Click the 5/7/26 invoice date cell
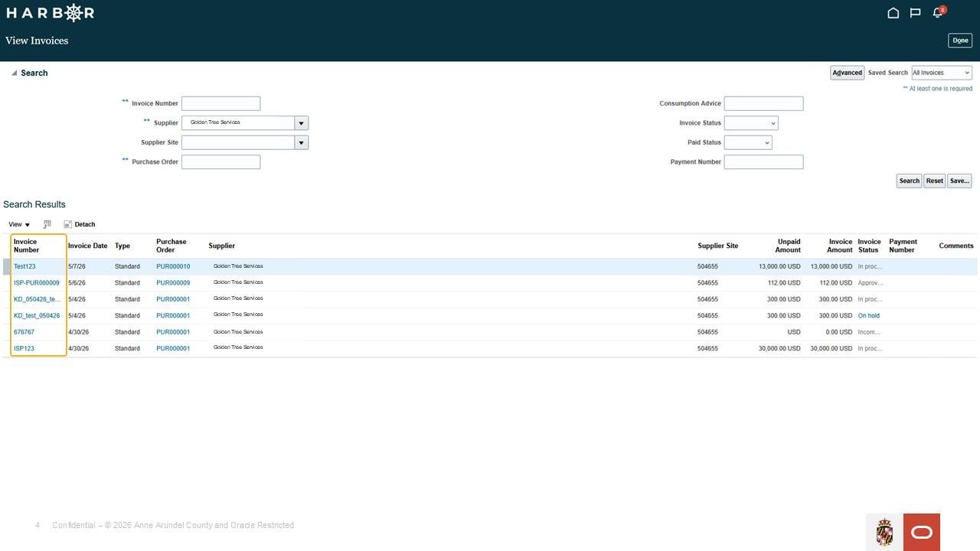 click(x=77, y=266)
